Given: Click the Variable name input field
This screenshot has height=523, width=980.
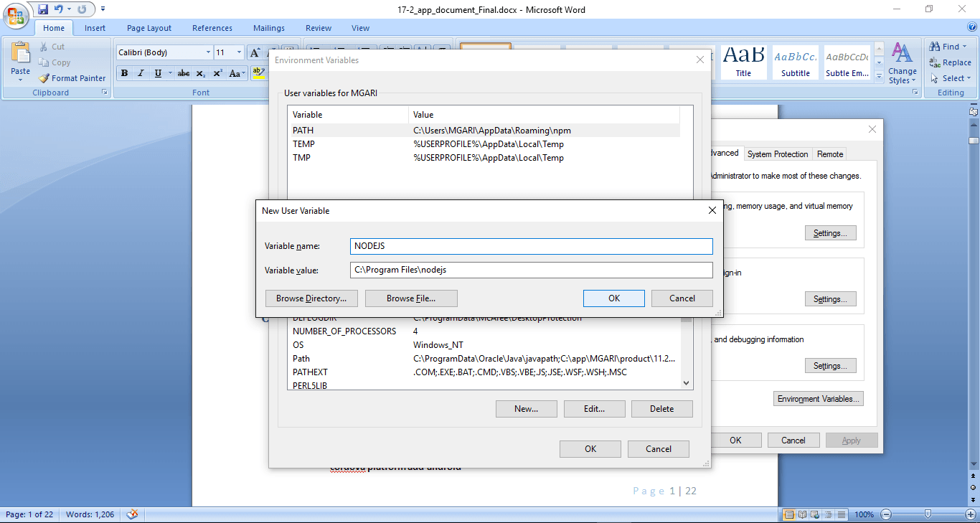Looking at the screenshot, I should tap(532, 246).
